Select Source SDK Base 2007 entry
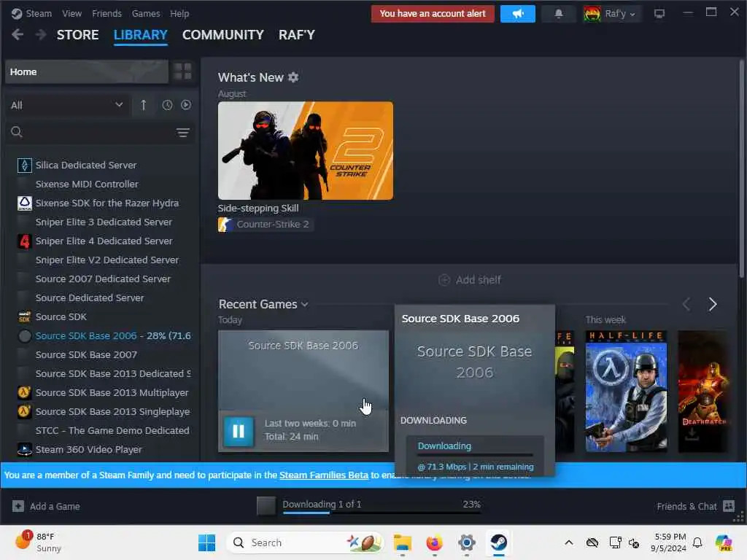 tap(86, 355)
